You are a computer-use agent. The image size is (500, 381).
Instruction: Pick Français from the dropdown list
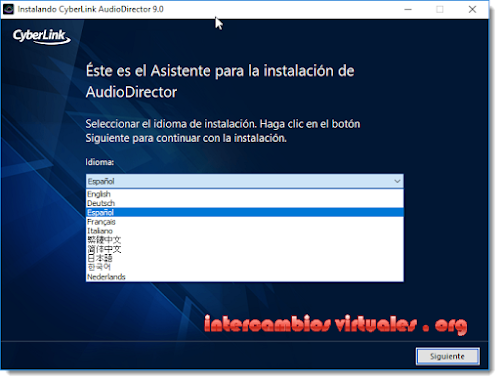pyautogui.click(x=245, y=222)
